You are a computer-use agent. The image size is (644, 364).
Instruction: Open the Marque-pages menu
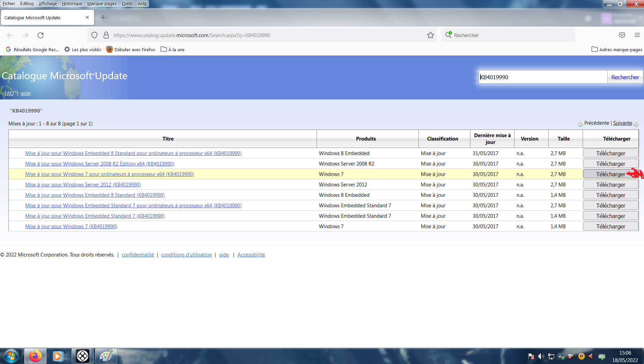[x=102, y=3]
